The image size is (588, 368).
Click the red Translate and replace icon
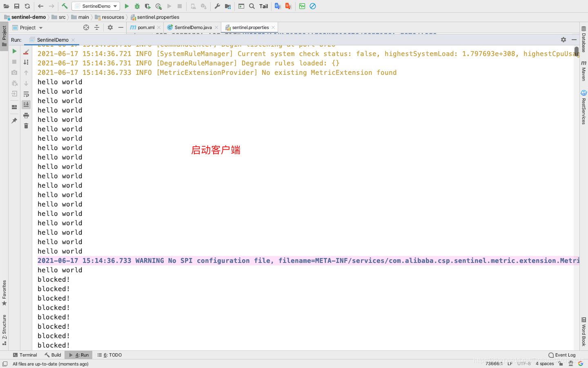pos(289,6)
